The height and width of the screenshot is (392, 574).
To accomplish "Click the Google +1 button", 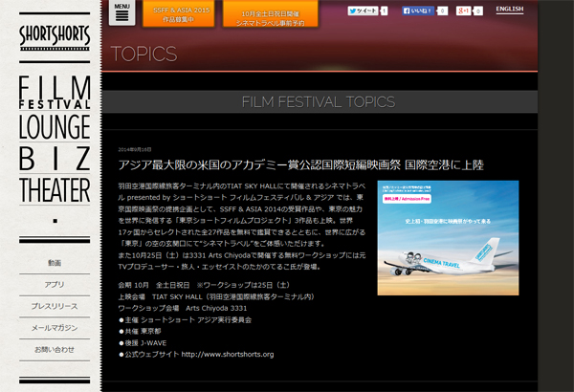I will tap(463, 11).
